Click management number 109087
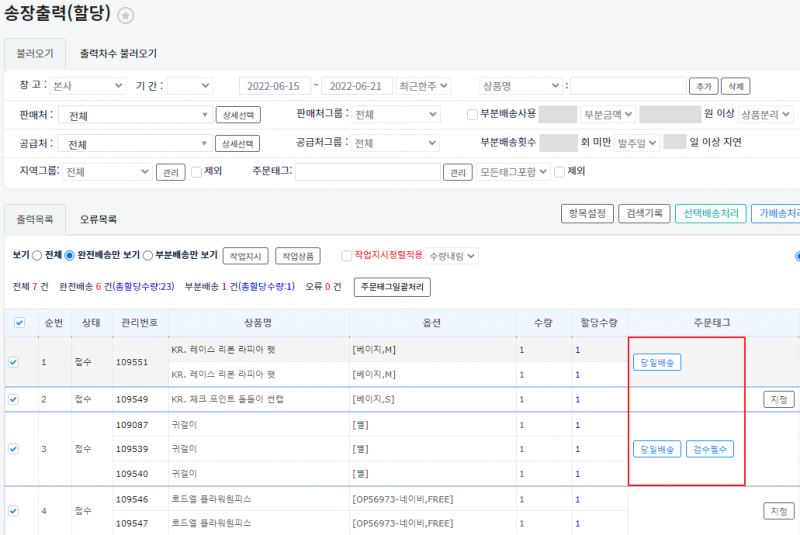The height and width of the screenshot is (535, 800). [x=132, y=425]
